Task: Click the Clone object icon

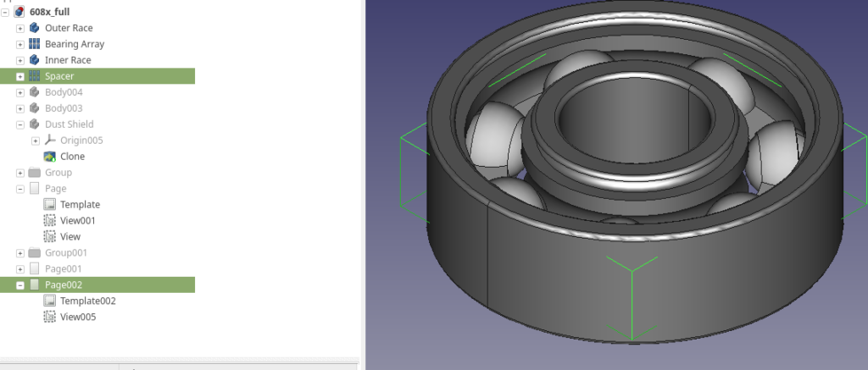Action: 50,156
